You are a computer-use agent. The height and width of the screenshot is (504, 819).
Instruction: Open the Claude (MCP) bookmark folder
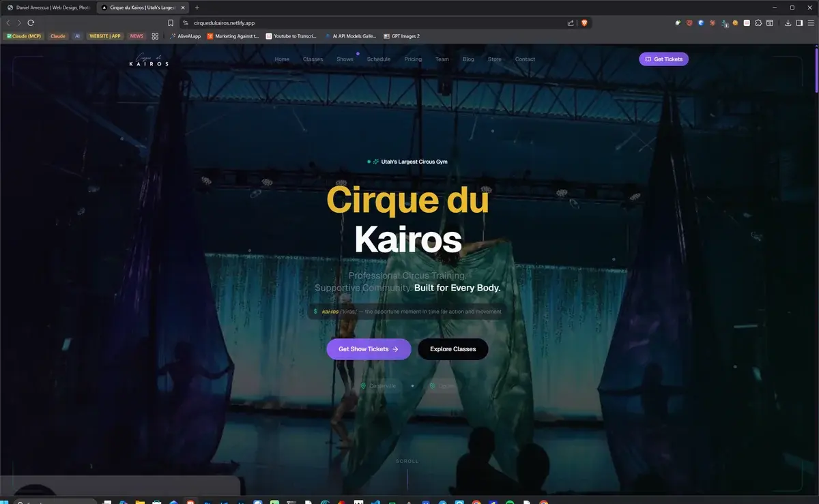(24, 36)
